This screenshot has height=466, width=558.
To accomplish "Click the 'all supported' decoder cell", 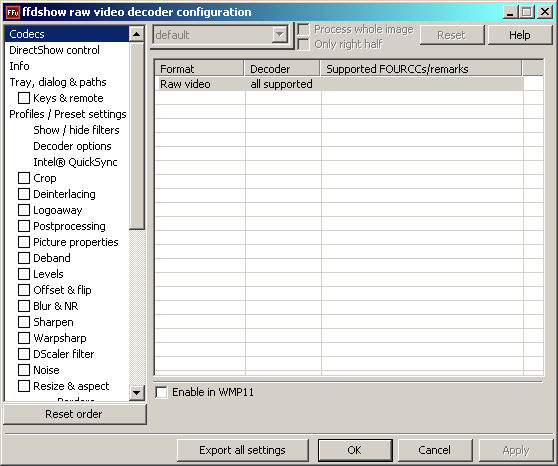I will click(x=281, y=84).
